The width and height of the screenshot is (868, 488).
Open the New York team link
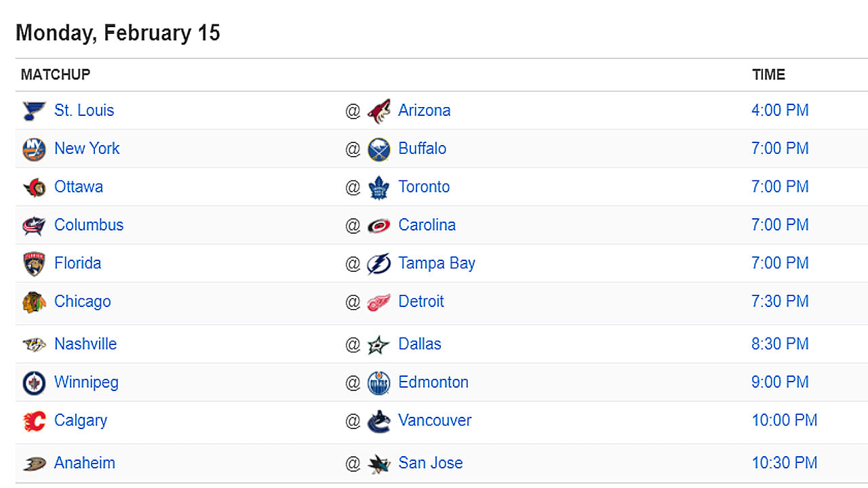(x=87, y=148)
